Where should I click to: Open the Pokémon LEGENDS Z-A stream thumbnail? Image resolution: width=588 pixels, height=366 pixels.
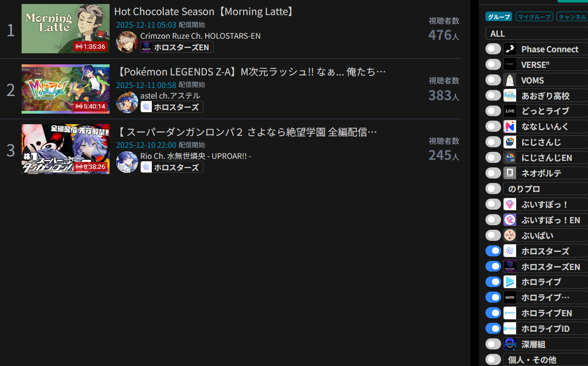point(66,89)
